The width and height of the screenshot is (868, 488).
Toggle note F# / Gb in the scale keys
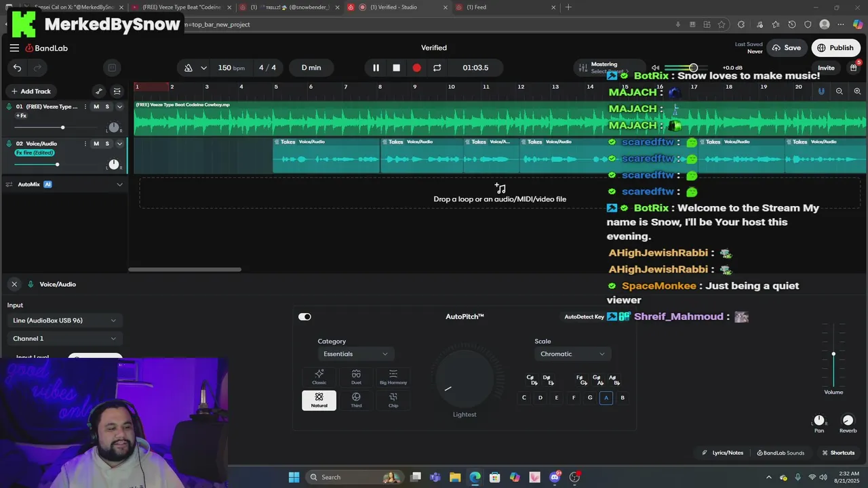[x=580, y=380]
